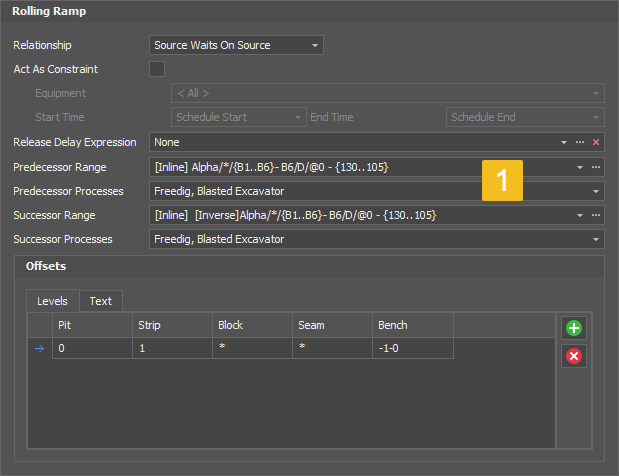
Task: Open Predecessor Range ellipsis editor
Action: coord(596,167)
